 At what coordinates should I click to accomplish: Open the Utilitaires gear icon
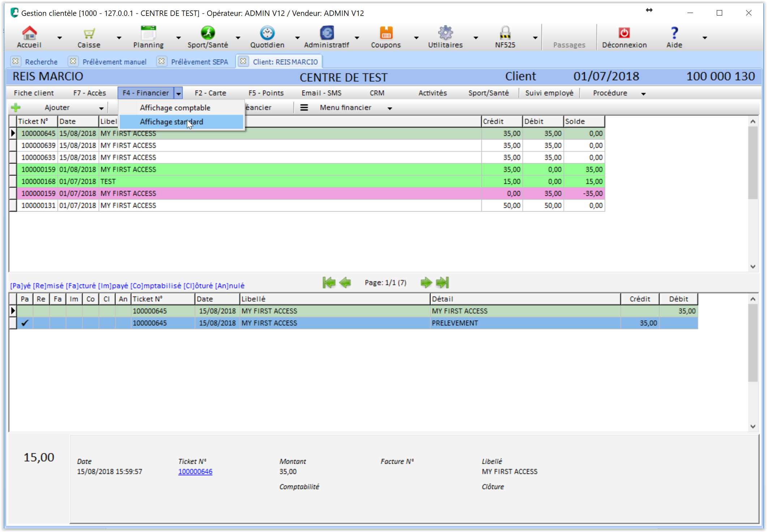pos(445,33)
